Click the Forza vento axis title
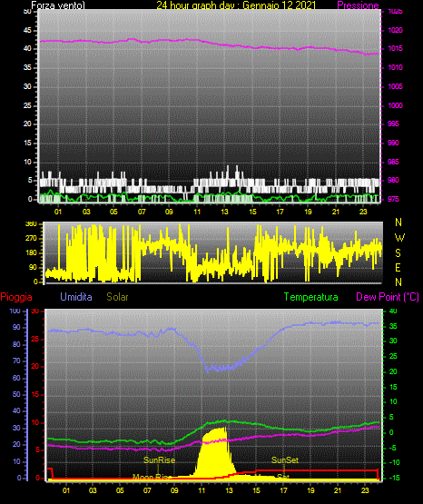423x504 pixels. click(58, 5)
